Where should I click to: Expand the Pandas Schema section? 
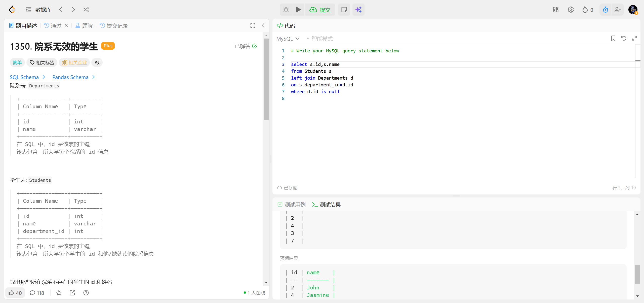point(73,77)
